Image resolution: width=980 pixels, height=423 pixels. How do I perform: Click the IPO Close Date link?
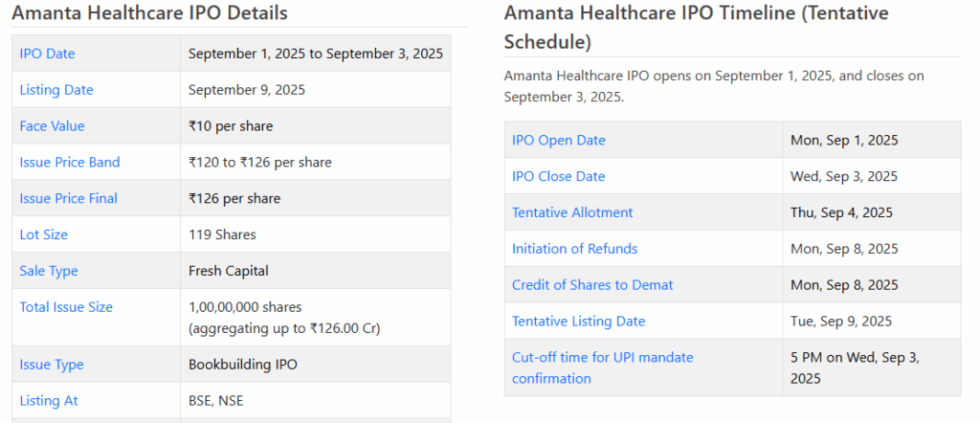click(x=559, y=177)
